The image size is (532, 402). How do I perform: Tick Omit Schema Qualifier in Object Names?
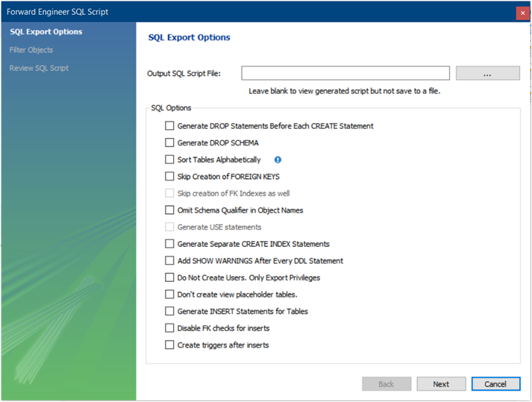170,210
